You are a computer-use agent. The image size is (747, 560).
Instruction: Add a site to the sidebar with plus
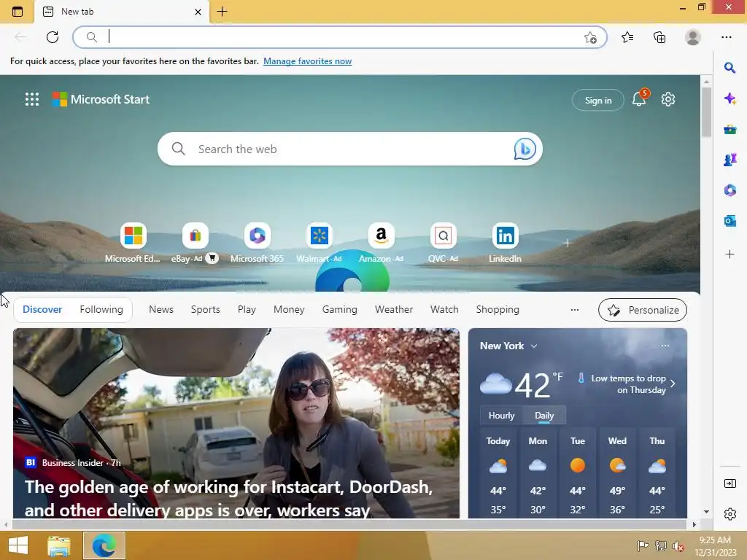pos(729,254)
